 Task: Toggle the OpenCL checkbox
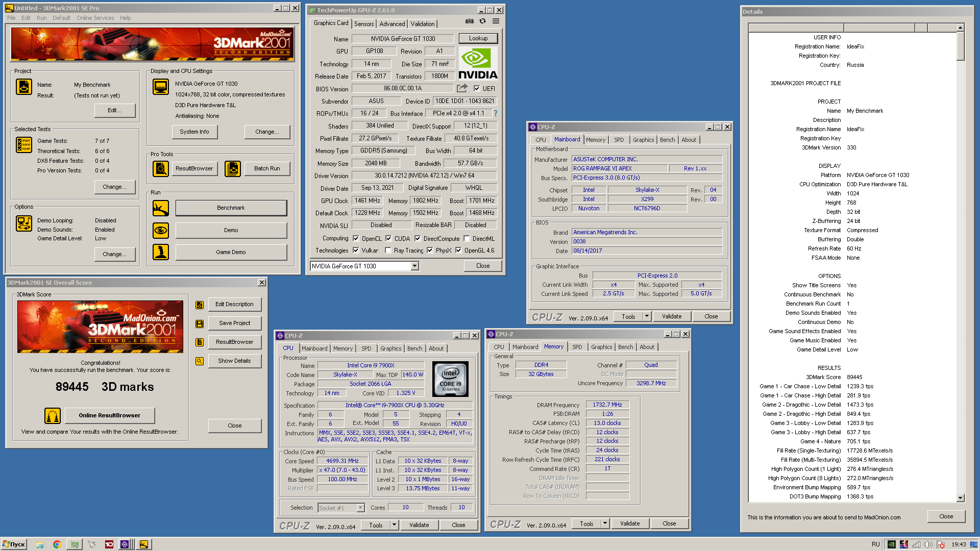(x=356, y=238)
